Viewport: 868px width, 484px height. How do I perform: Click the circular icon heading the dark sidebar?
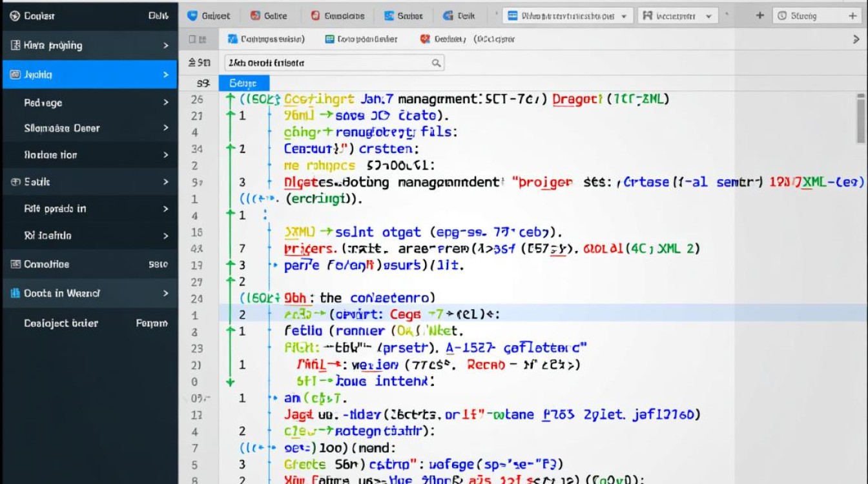15,16
